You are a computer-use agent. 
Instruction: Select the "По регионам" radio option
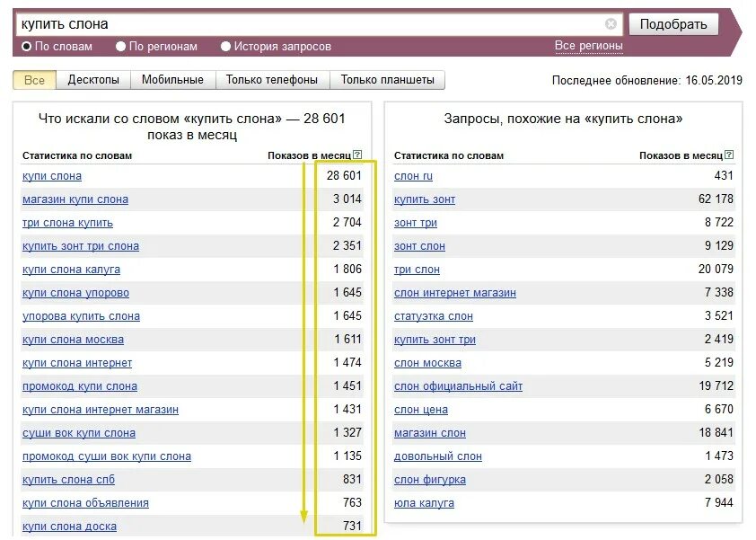[x=121, y=46]
